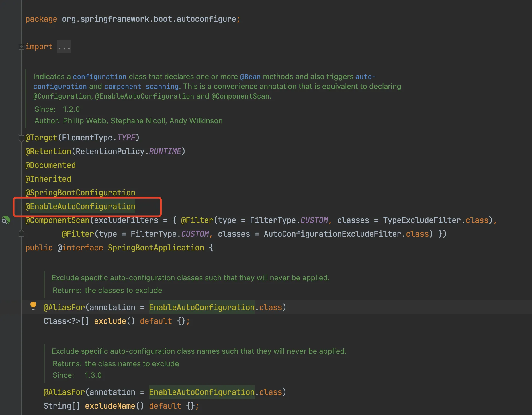
Task: Click the SpringBootApplication interface name
Action: click(156, 248)
